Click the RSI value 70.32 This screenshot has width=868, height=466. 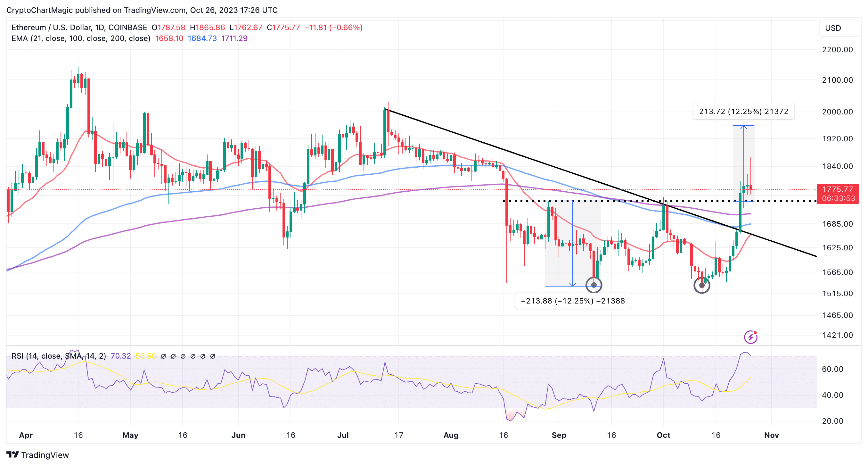pos(121,356)
